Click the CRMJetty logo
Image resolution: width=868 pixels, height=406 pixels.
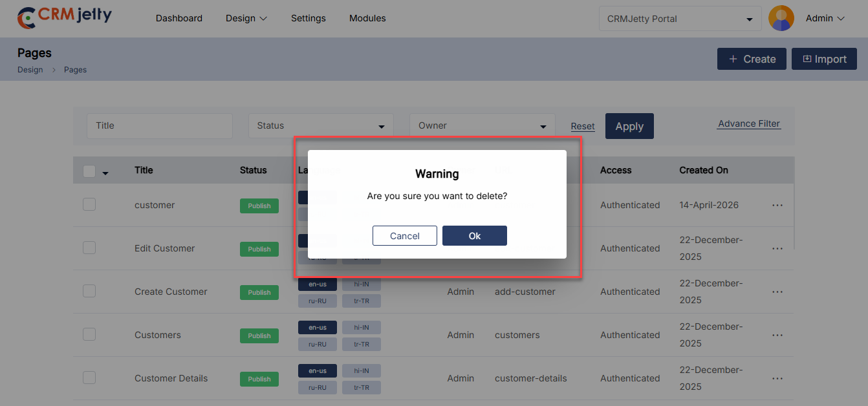tap(65, 17)
